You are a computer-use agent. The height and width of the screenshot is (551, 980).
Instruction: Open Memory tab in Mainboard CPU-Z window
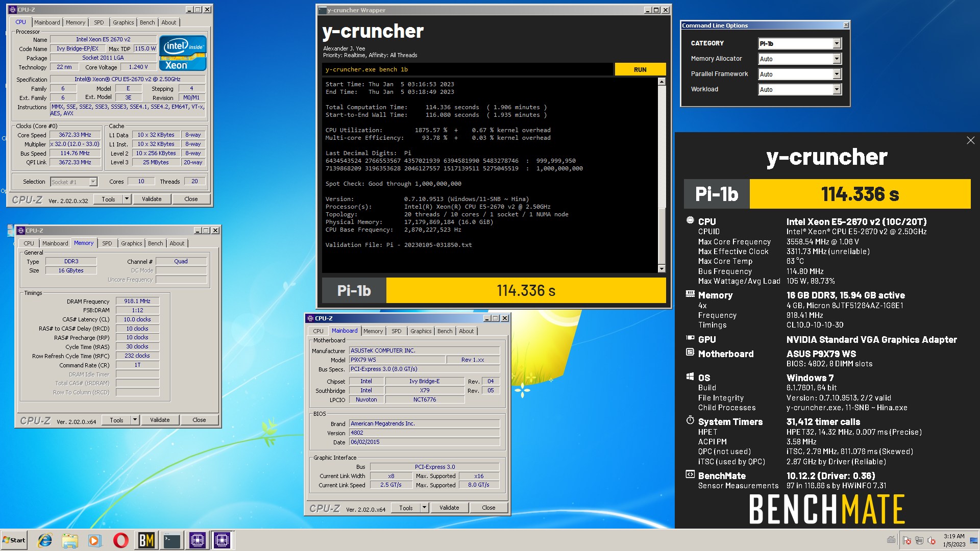(373, 331)
